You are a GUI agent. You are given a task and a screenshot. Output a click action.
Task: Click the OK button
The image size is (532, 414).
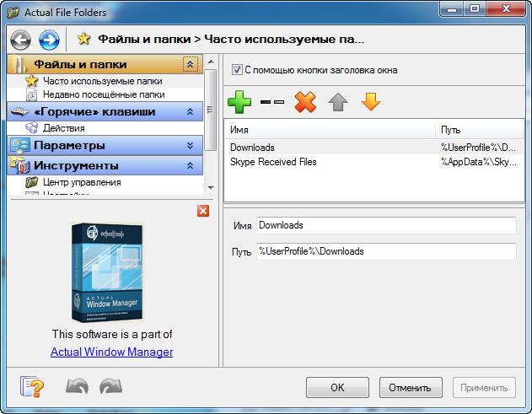click(337, 388)
